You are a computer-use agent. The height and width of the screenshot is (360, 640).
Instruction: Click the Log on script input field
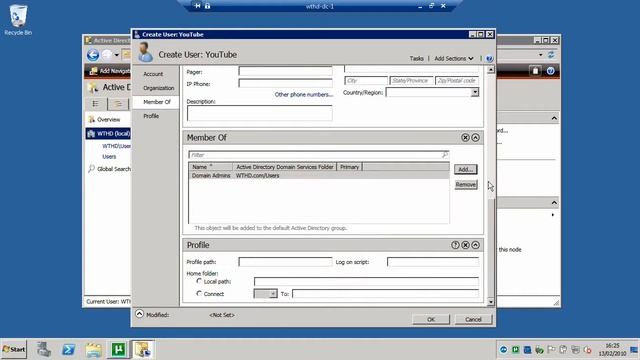click(x=433, y=262)
